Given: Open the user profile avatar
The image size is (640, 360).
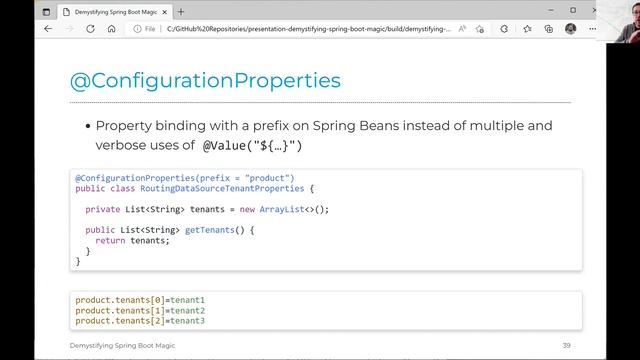Looking at the screenshot, I should [x=571, y=29].
